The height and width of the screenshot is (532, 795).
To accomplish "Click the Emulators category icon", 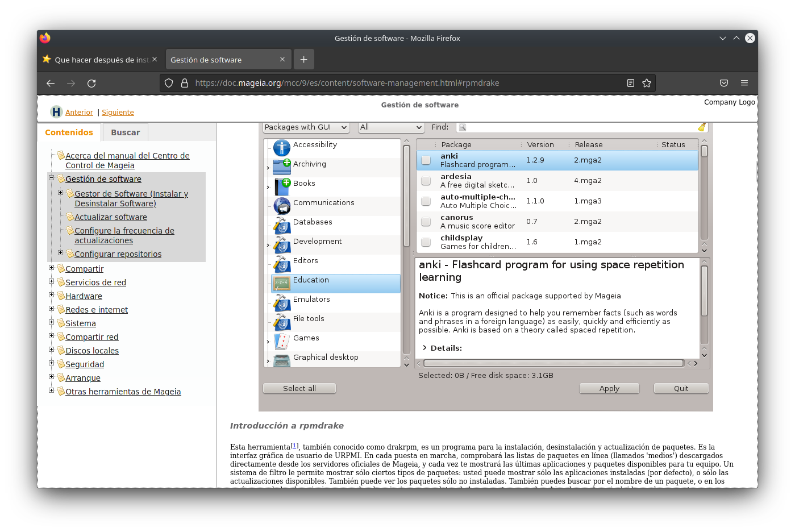I will [x=282, y=302].
